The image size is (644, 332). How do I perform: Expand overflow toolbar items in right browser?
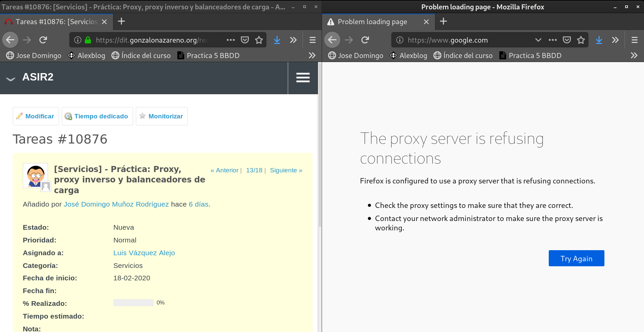click(615, 40)
